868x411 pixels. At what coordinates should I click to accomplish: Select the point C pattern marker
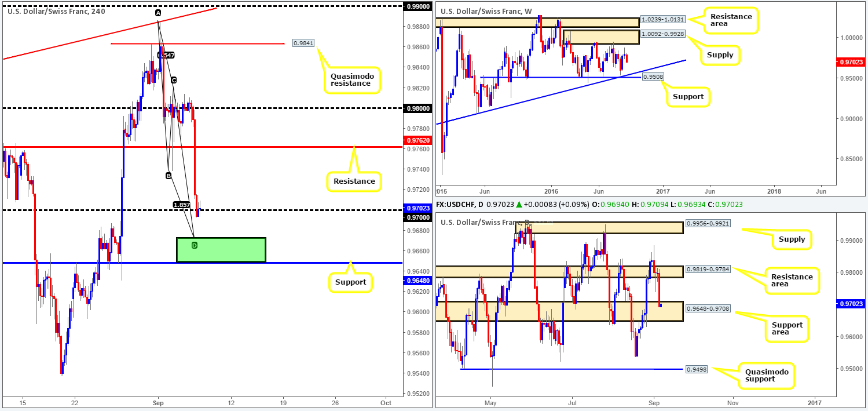[173, 80]
